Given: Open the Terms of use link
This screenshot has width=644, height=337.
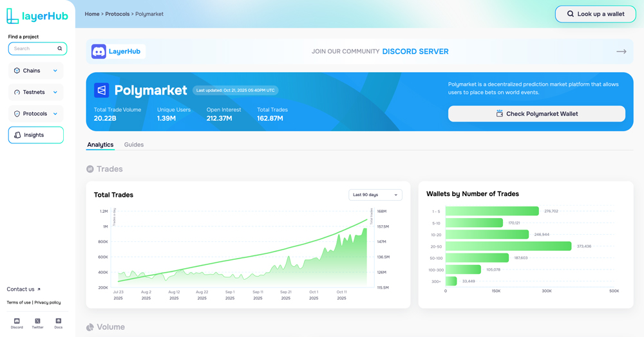Looking at the screenshot, I should (19, 302).
